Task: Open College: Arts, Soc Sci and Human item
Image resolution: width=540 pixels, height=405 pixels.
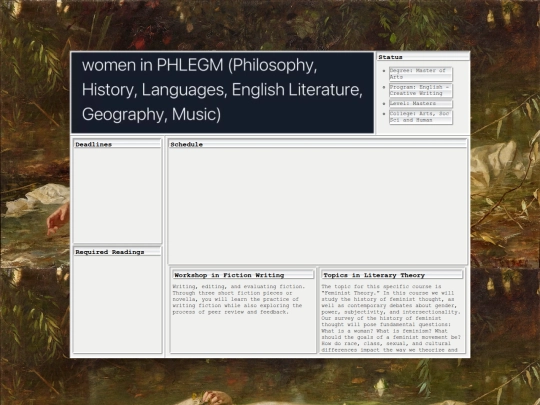Action: point(420,117)
